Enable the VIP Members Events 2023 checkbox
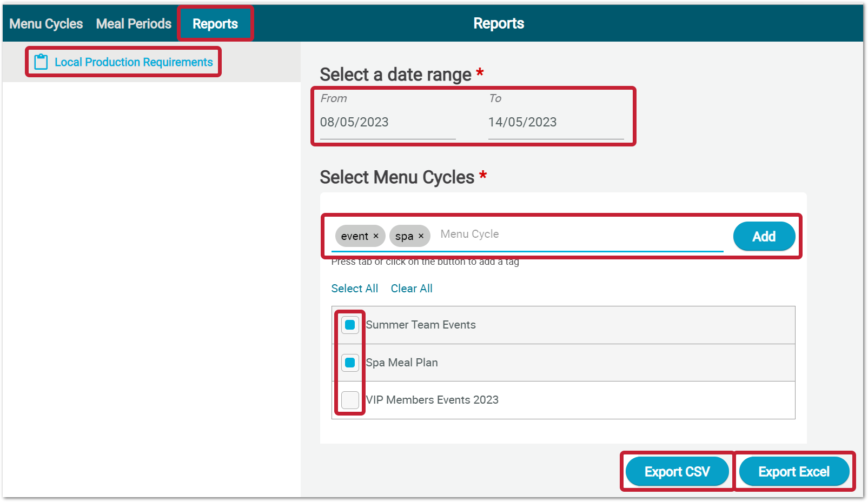The width and height of the screenshot is (868, 502). click(x=350, y=400)
